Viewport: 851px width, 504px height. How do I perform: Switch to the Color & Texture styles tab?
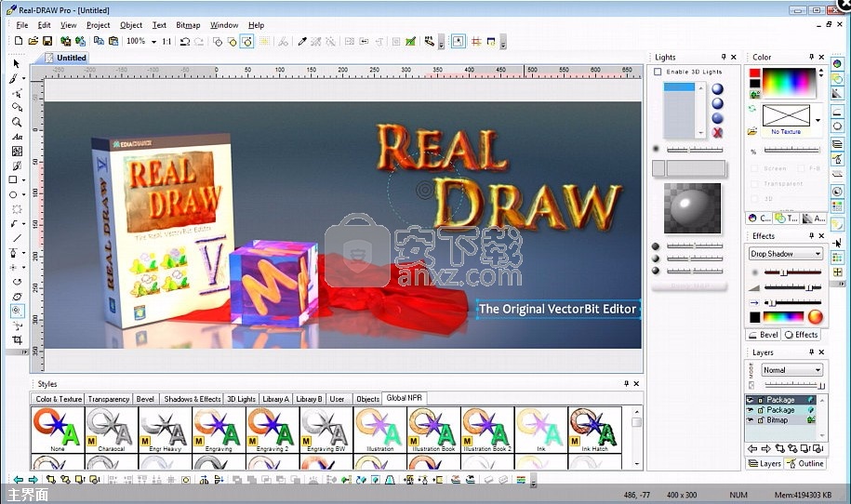pyautogui.click(x=59, y=399)
